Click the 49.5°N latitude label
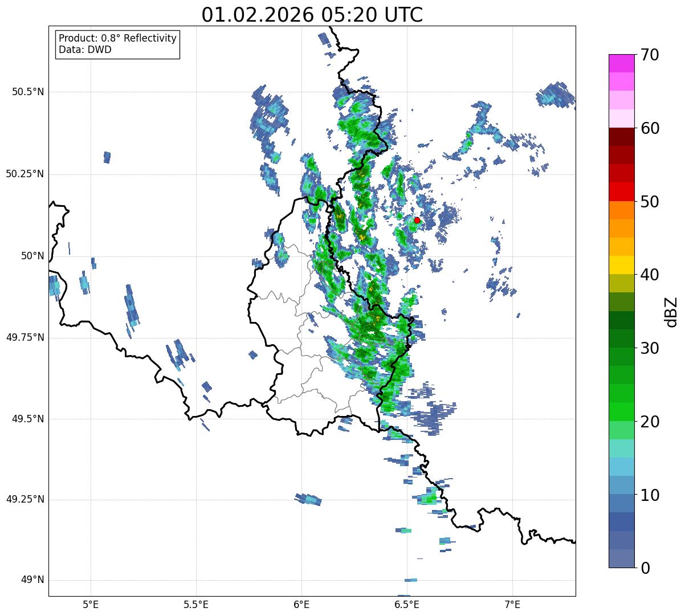The height and width of the screenshot is (616, 685). (x=28, y=419)
